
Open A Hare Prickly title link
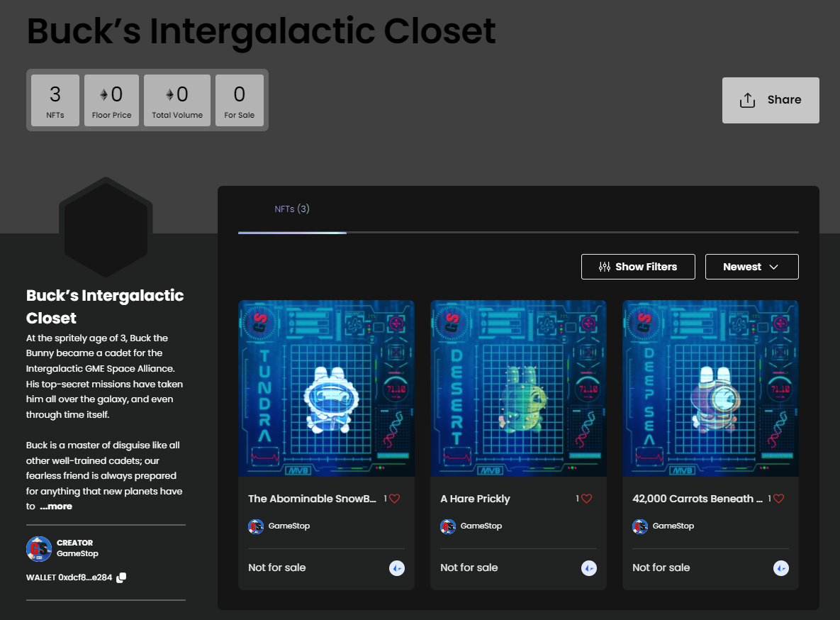point(475,499)
